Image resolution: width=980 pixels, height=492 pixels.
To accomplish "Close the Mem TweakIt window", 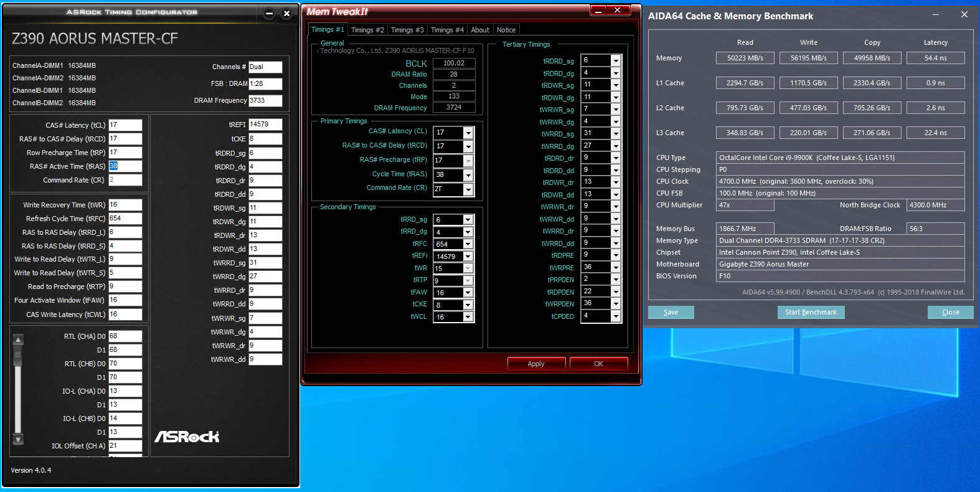I will [x=617, y=10].
